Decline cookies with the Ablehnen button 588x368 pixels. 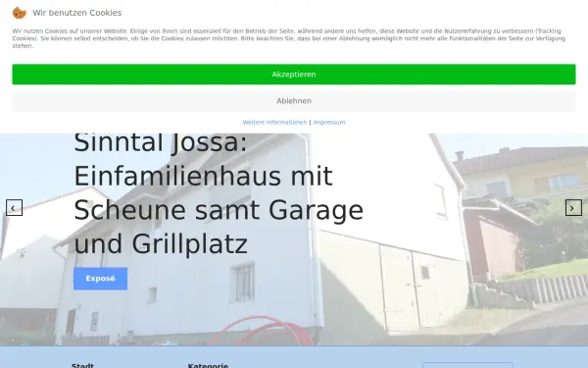(x=294, y=101)
